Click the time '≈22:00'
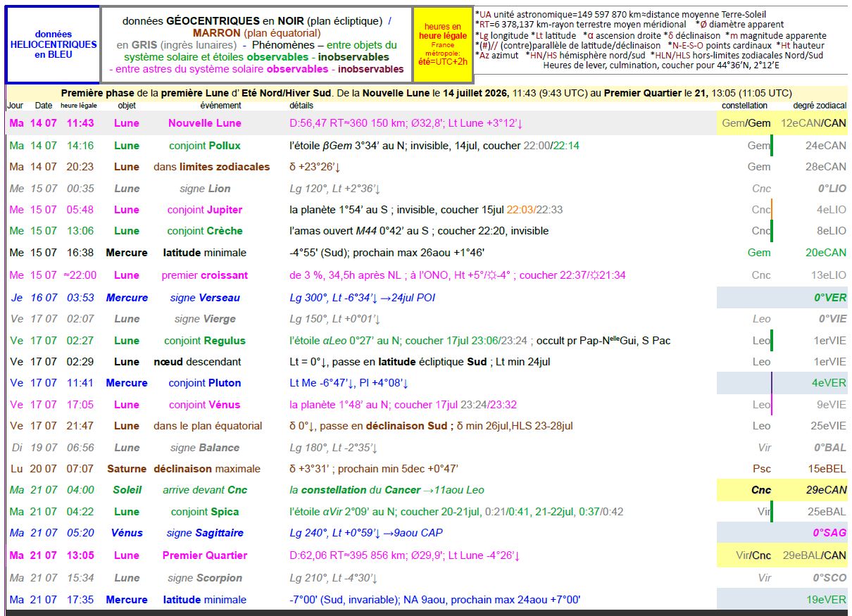The width and height of the screenshot is (852, 616). coord(80,275)
